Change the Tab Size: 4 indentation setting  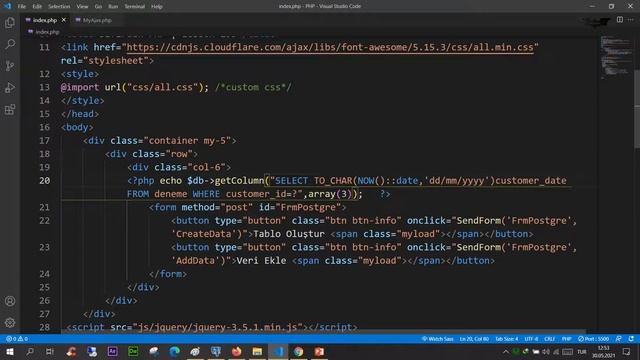[507, 339]
